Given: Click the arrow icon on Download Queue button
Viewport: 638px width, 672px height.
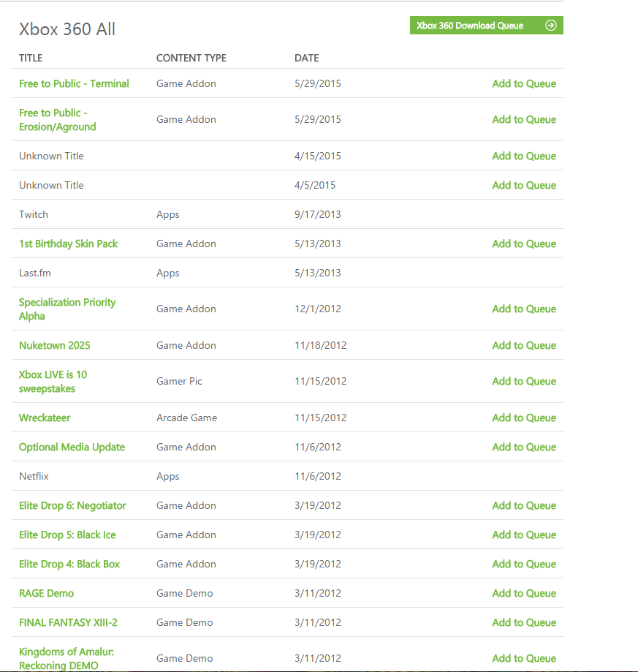Looking at the screenshot, I should [550, 26].
